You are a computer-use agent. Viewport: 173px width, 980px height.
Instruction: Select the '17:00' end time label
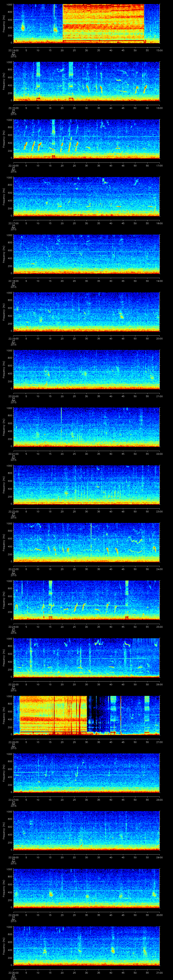coord(159,166)
